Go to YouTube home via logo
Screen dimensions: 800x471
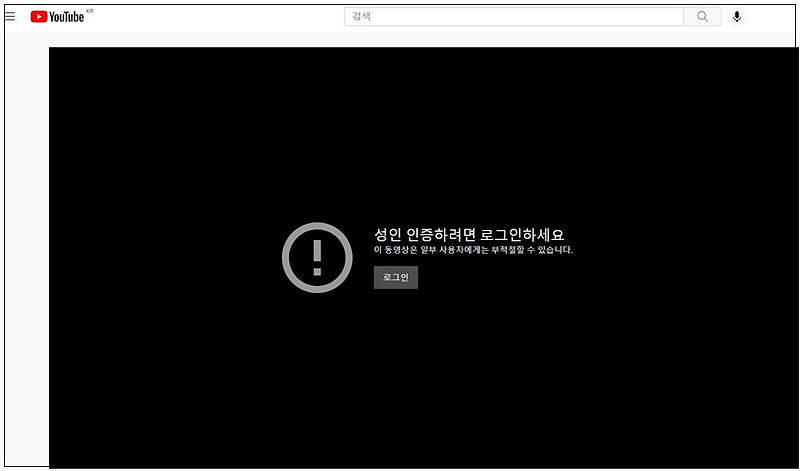point(57,17)
